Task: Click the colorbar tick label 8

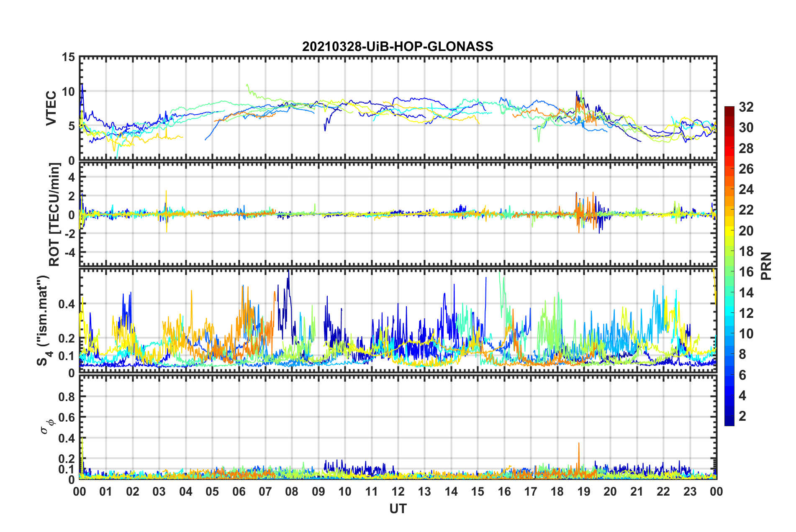Action: click(x=742, y=354)
